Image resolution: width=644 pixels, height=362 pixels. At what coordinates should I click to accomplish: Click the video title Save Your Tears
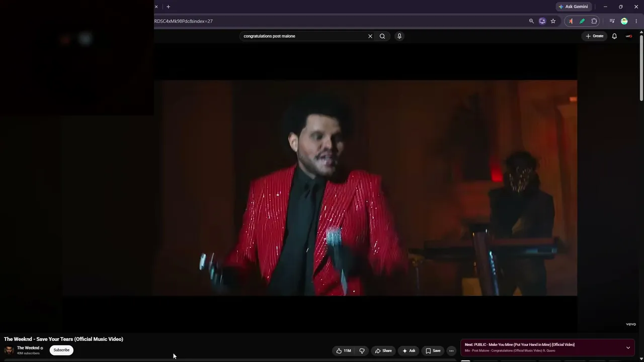(63, 339)
